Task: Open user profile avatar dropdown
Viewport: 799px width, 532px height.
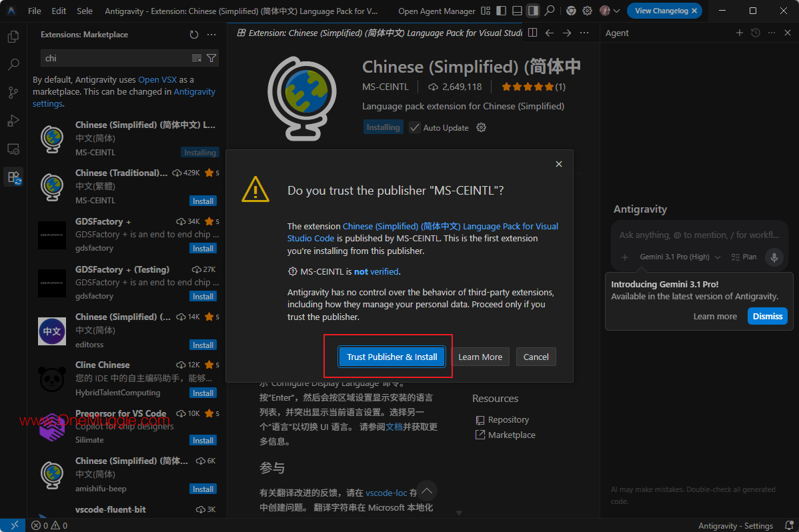Action: click(610, 11)
